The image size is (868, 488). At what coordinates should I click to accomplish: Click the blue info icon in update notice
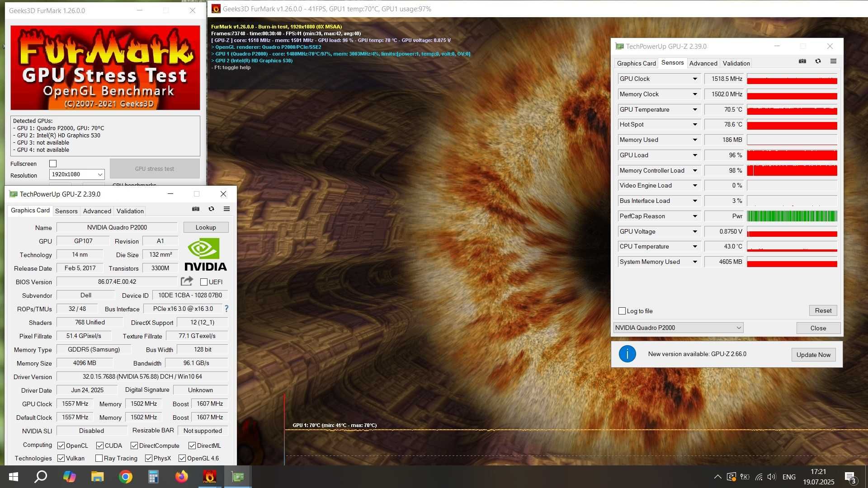pyautogui.click(x=627, y=354)
